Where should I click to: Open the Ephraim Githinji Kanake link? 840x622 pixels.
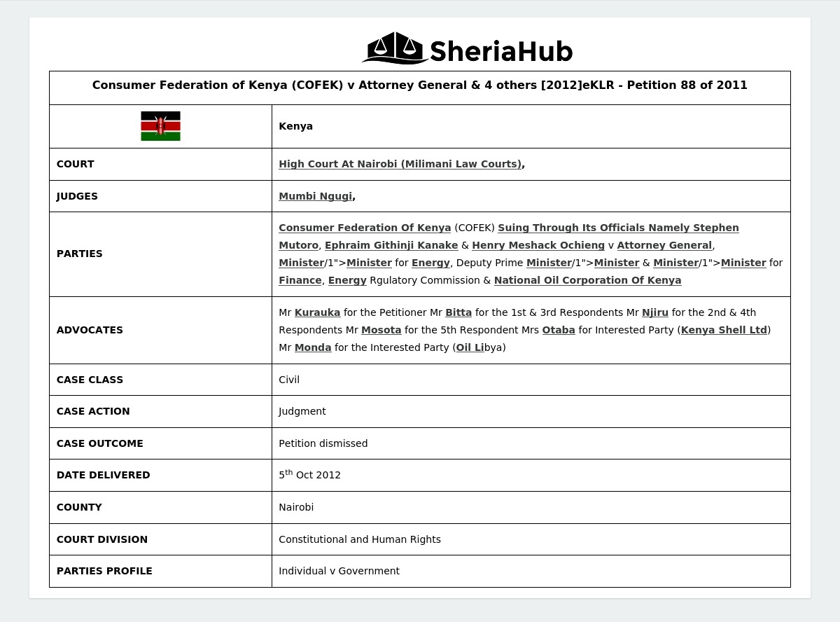[x=391, y=245]
